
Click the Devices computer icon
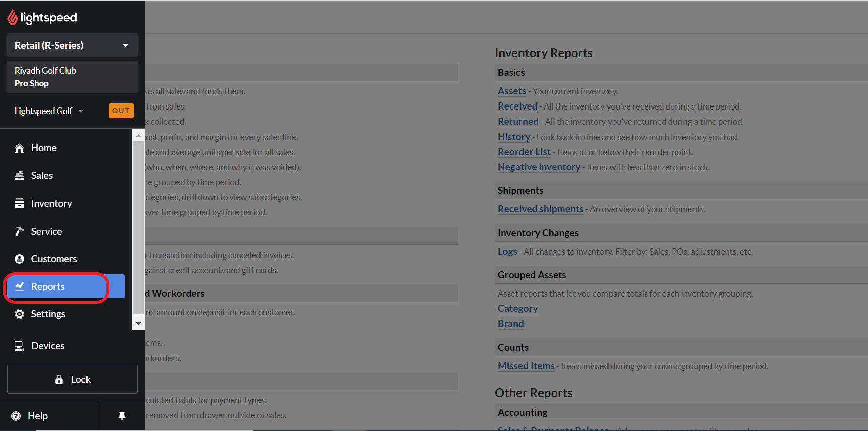[19, 346]
